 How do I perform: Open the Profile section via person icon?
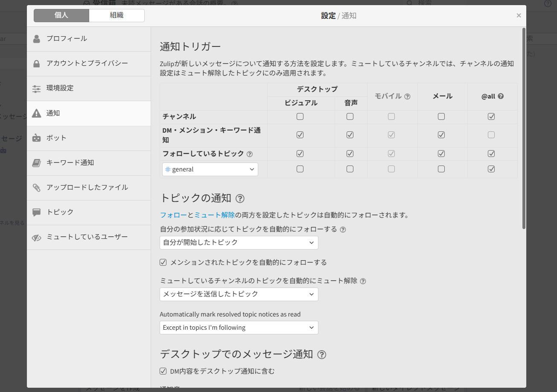(36, 39)
